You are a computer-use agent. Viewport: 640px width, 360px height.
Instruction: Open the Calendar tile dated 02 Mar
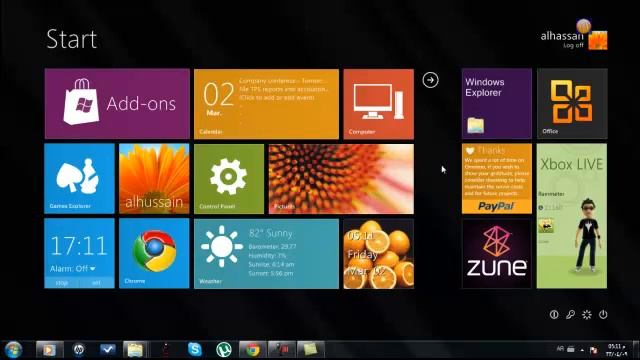(266, 104)
